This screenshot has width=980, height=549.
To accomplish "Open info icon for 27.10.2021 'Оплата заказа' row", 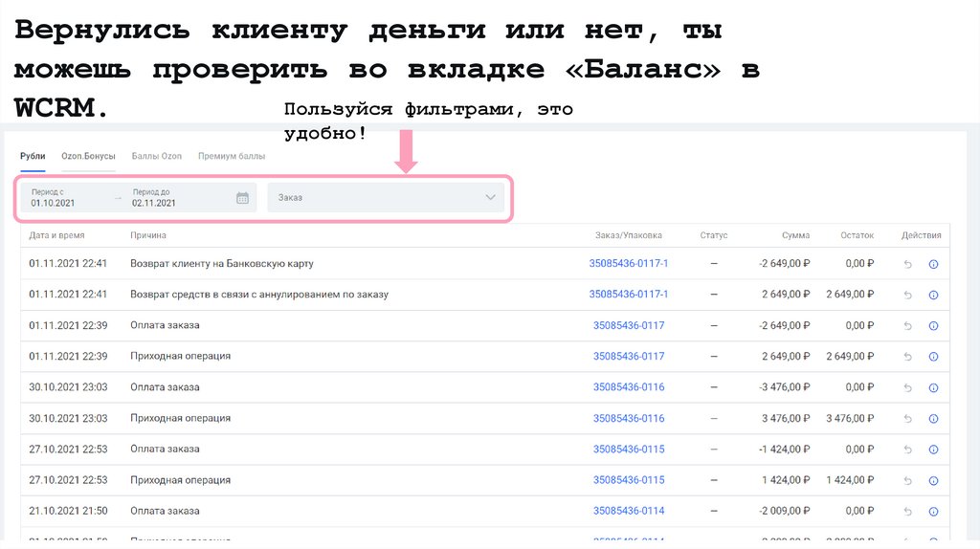I will click(x=933, y=450).
